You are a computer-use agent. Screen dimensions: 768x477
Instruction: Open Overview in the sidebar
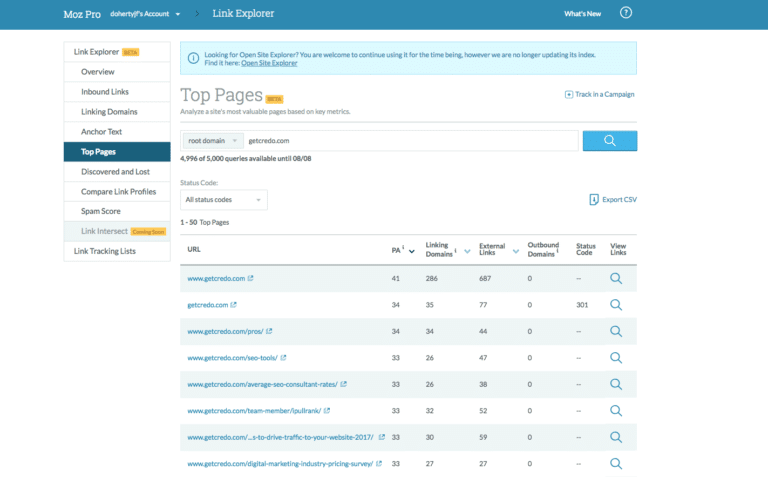pyautogui.click(x=117, y=72)
